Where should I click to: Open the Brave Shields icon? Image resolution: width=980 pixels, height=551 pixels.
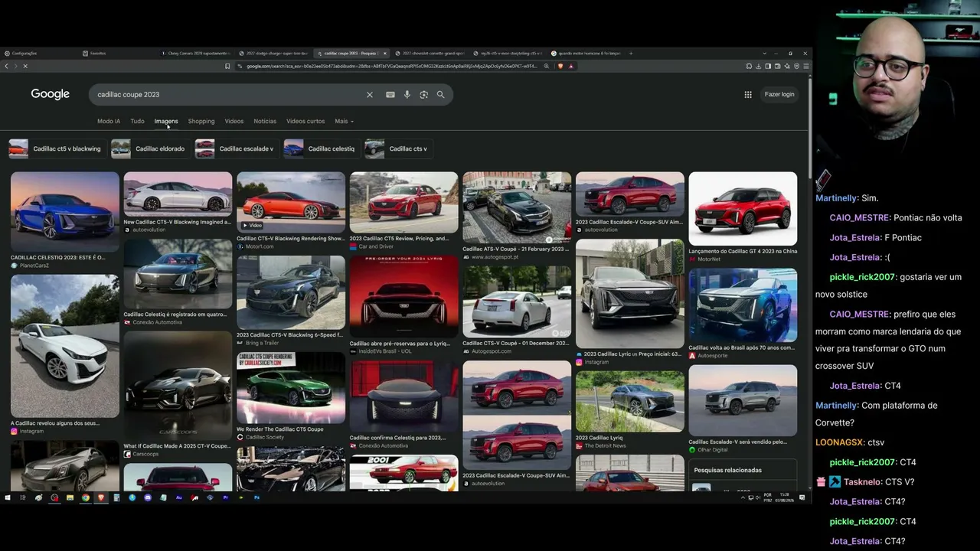pos(560,67)
